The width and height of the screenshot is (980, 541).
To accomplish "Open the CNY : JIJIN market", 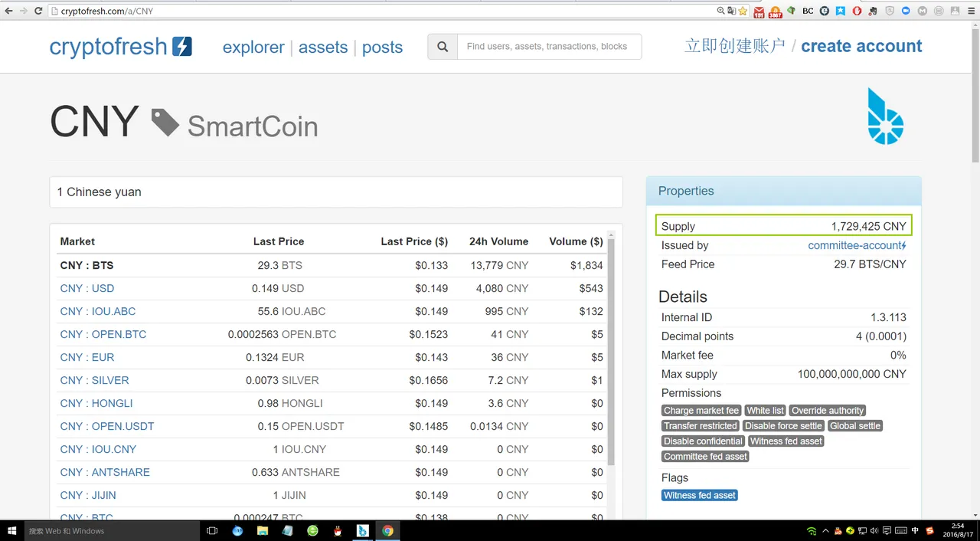I will point(88,495).
